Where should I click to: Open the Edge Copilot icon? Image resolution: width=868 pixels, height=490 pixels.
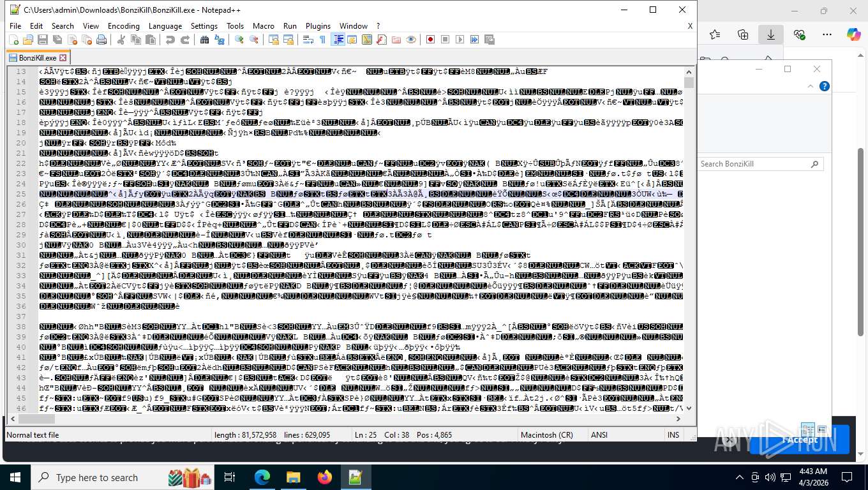[853, 34]
